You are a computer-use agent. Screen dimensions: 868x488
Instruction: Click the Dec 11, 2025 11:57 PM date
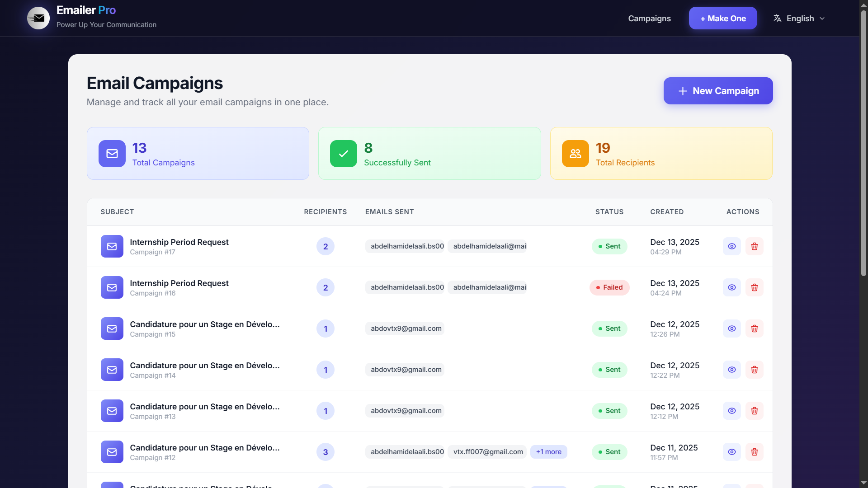click(674, 452)
